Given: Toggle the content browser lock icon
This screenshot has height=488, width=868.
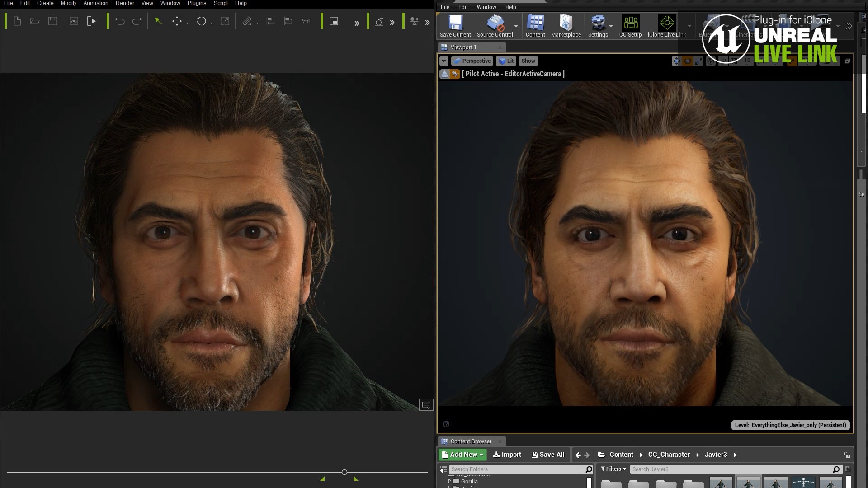Looking at the screenshot, I should (x=847, y=455).
